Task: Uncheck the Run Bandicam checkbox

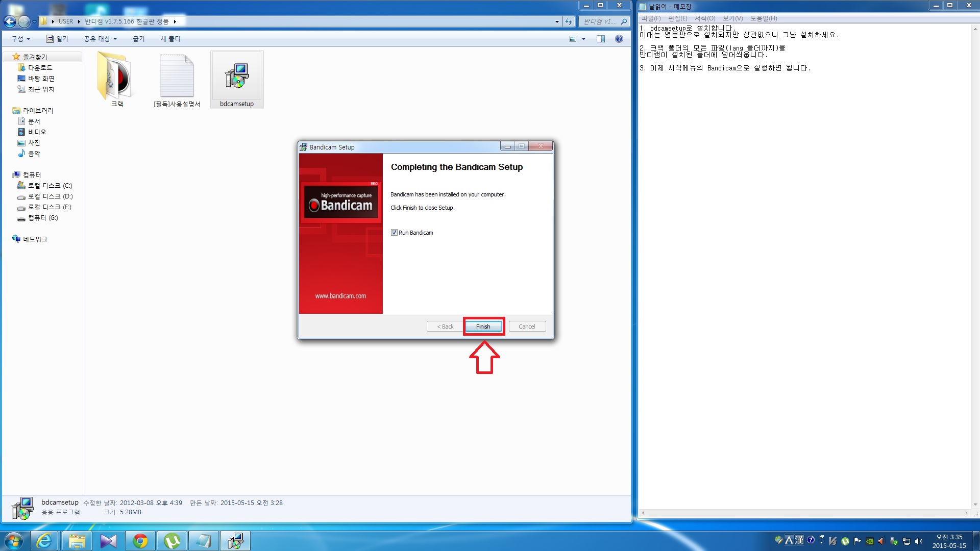Action: 394,233
